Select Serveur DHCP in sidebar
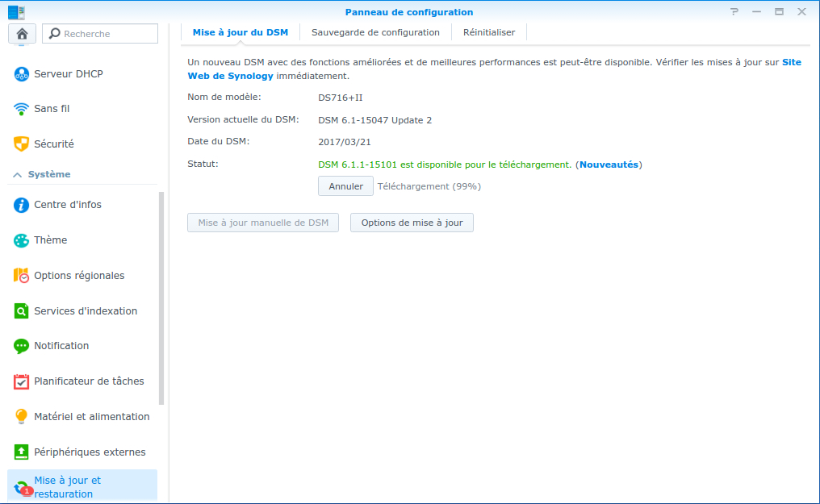Viewport: 820px width, 504px height. point(82,74)
